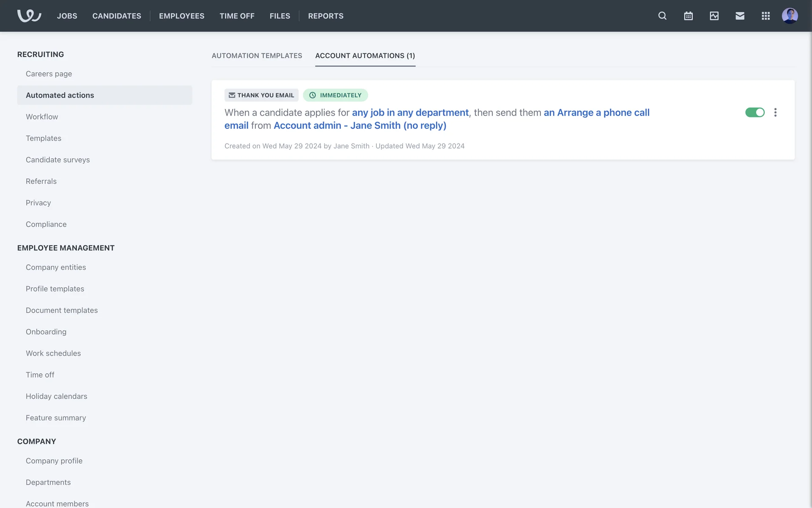Select Account Automations (1) tab
The width and height of the screenshot is (812, 508).
tap(365, 55)
